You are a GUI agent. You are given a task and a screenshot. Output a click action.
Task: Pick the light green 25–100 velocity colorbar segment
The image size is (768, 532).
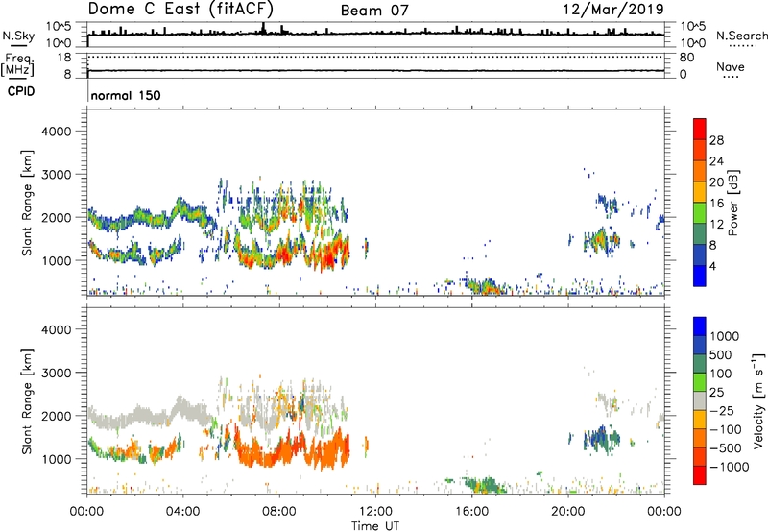700,382
